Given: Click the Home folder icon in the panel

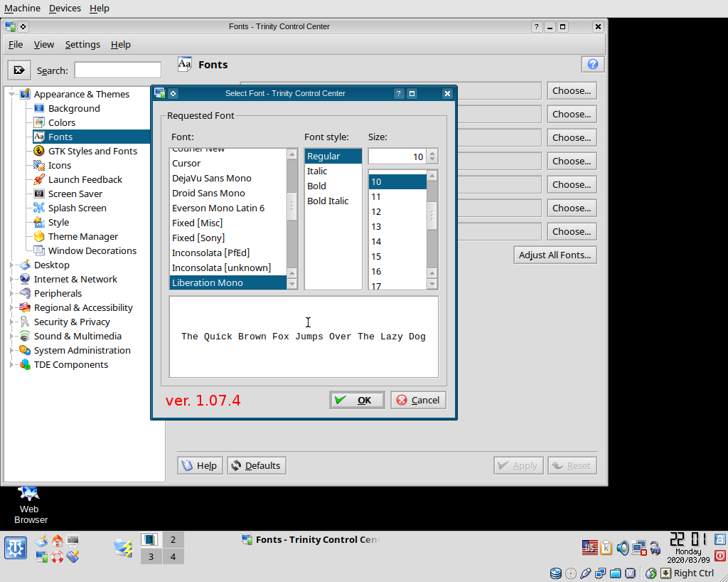Looking at the screenshot, I should coord(57,541).
